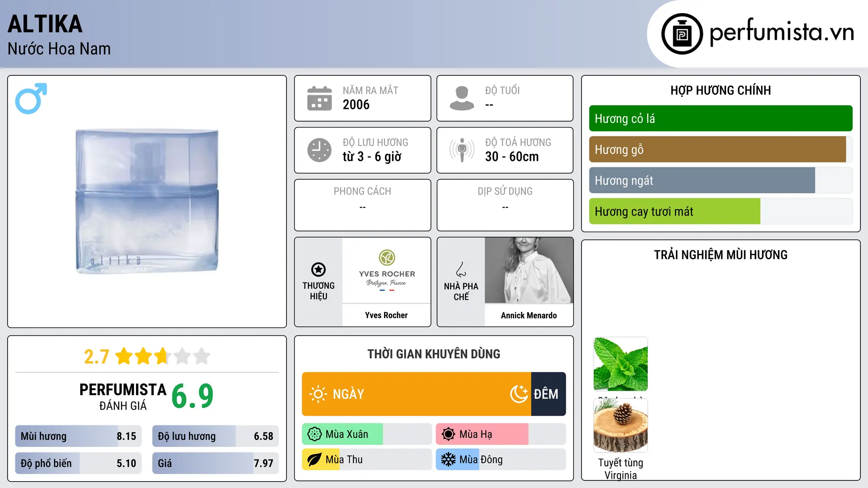Click the mint leaves note image

pyautogui.click(x=620, y=364)
